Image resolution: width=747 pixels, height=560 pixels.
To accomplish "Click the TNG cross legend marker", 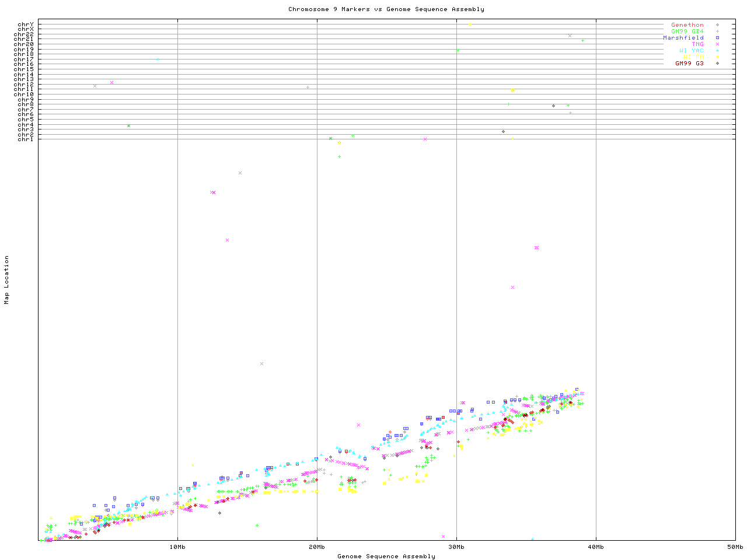I will [717, 44].
